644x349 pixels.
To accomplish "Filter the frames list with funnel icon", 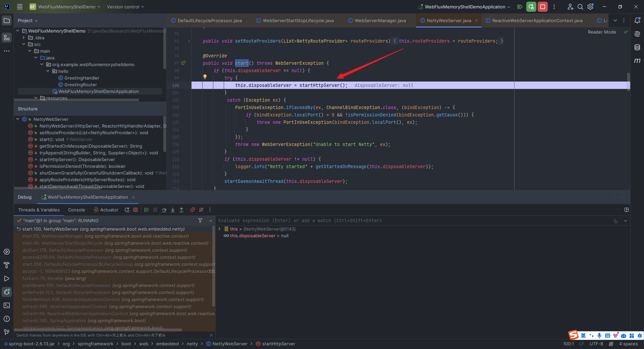I will [x=200, y=220].
